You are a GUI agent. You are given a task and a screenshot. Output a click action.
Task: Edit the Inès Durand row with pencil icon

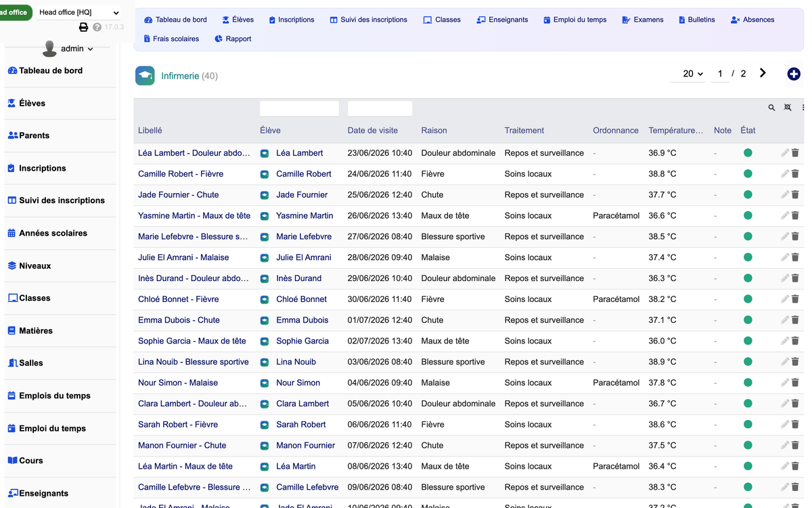tap(785, 278)
